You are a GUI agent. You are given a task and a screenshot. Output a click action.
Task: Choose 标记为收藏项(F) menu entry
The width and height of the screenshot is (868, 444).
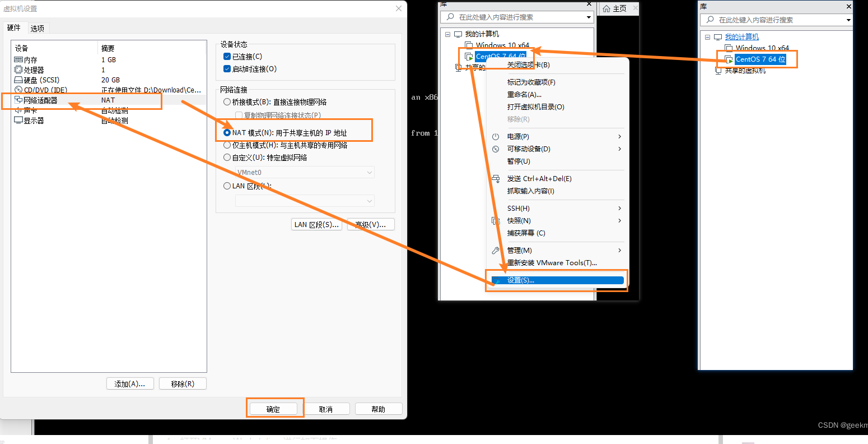point(531,82)
